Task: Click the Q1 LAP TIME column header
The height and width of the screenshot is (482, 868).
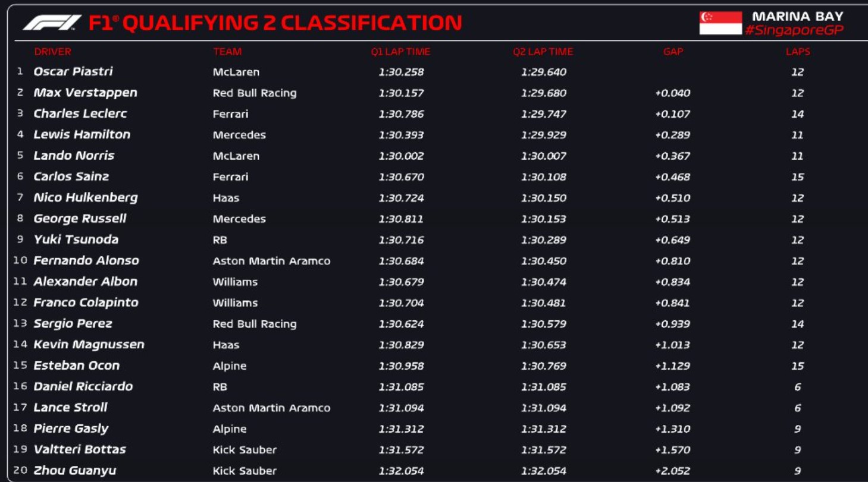Action: point(400,52)
